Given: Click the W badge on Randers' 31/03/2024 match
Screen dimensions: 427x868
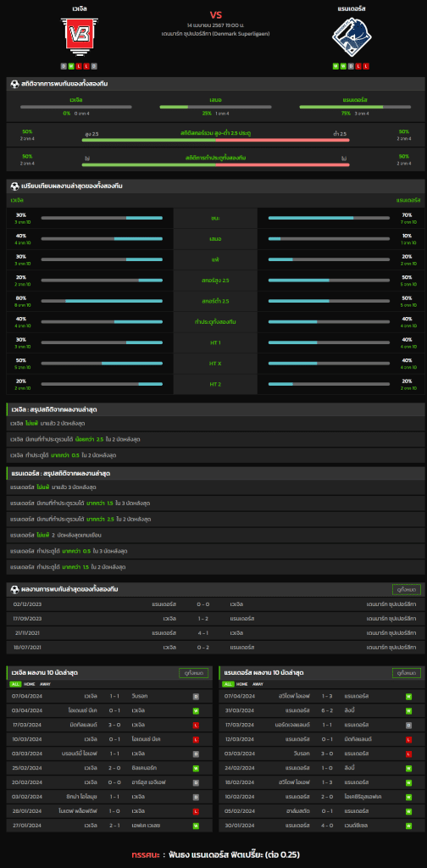Looking at the screenshot, I should (408, 710).
